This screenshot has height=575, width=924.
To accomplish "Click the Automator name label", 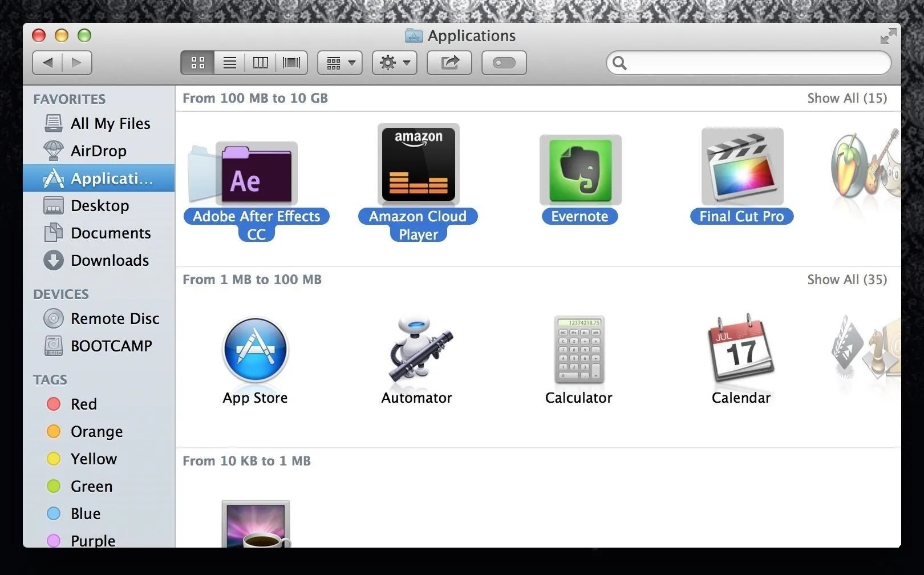I will [416, 398].
